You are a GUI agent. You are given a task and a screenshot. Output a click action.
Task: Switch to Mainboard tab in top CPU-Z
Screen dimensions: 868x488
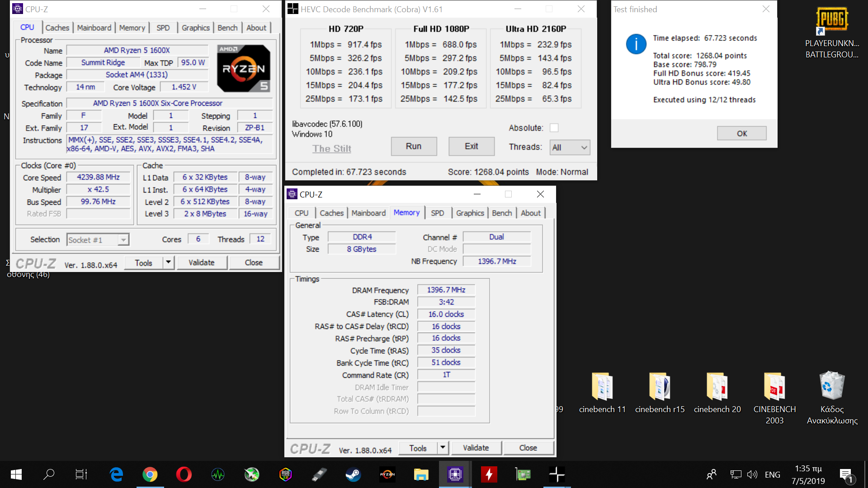pos(94,28)
